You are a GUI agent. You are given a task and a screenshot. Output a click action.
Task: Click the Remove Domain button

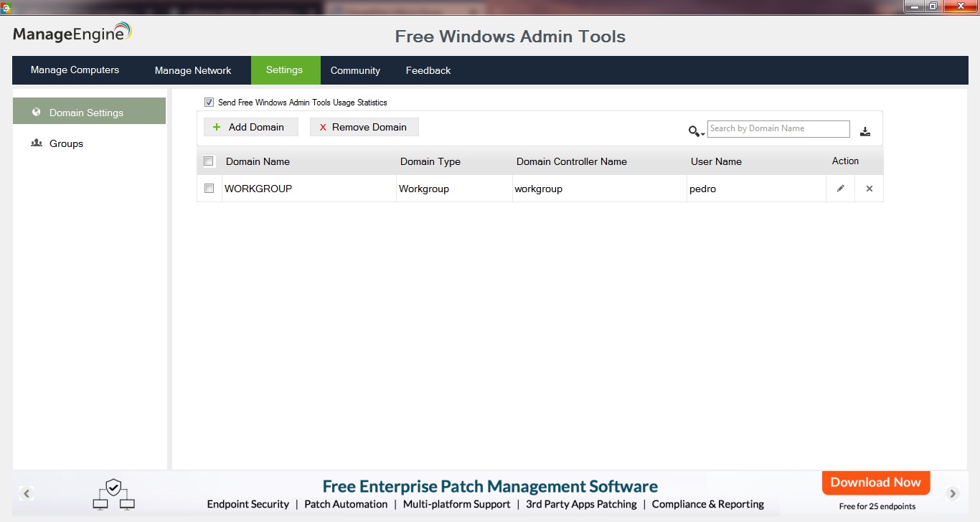click(x=364, y=127)
